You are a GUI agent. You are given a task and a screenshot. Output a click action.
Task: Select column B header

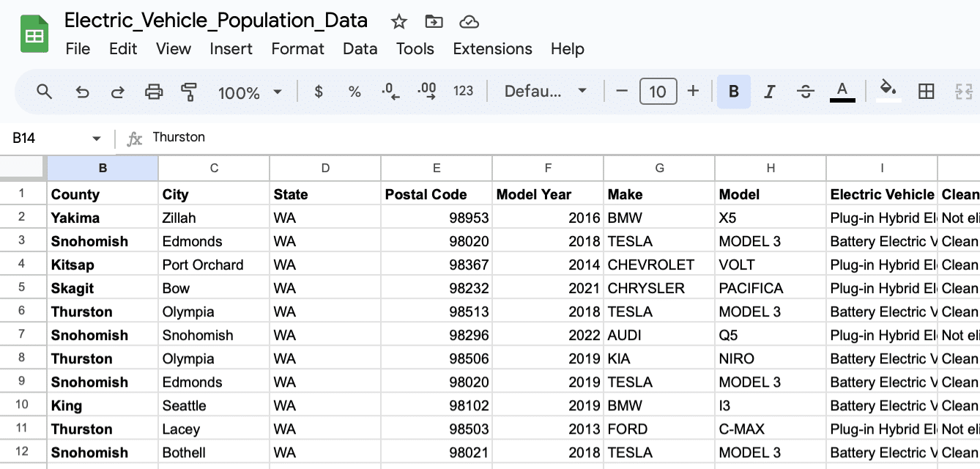click(103, 169)
